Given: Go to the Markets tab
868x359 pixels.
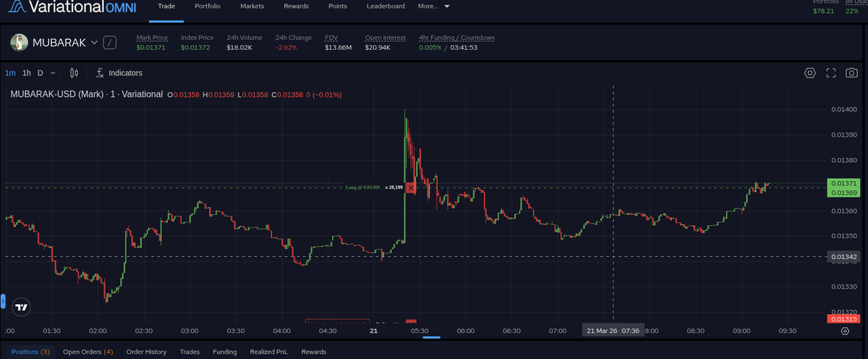Looking at the screenshot, I should [x=252, y=6].
